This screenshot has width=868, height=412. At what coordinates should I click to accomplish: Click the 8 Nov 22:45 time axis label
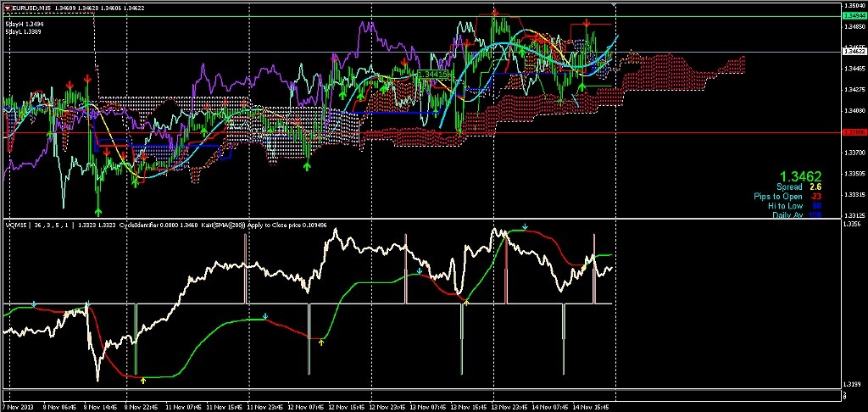click(x=142, y=407)
